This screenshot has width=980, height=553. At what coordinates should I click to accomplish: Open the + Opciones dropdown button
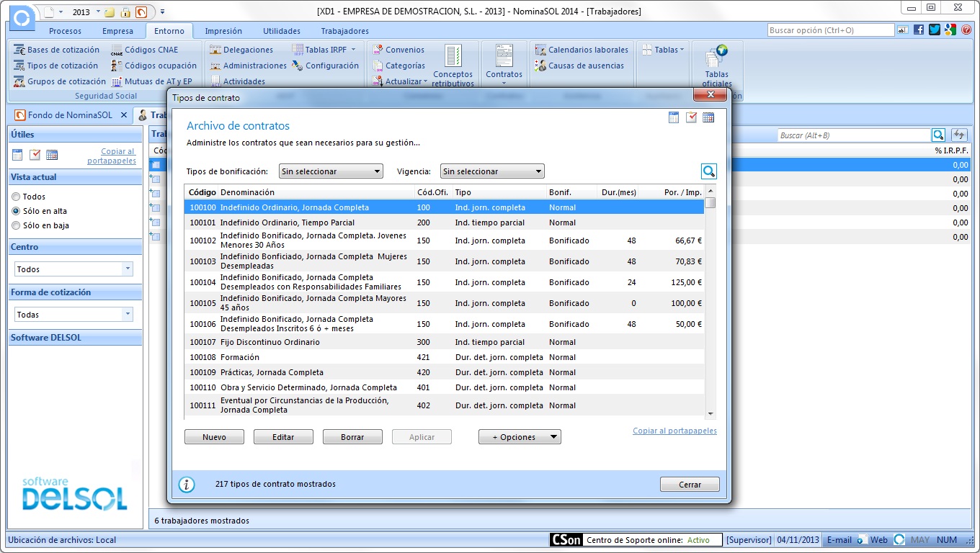pos(520,437)
